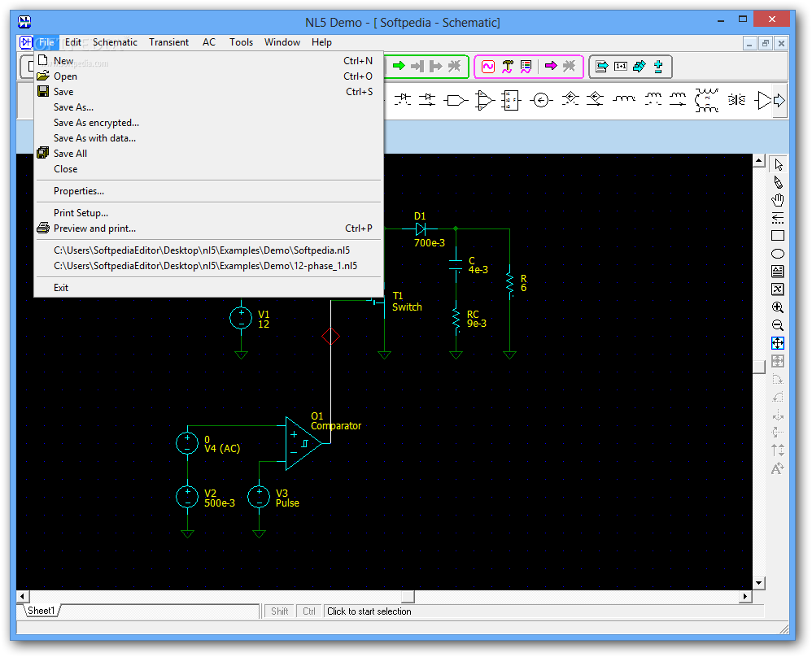
Task: Select the inductor component symbol
Action: click(624, 99)
